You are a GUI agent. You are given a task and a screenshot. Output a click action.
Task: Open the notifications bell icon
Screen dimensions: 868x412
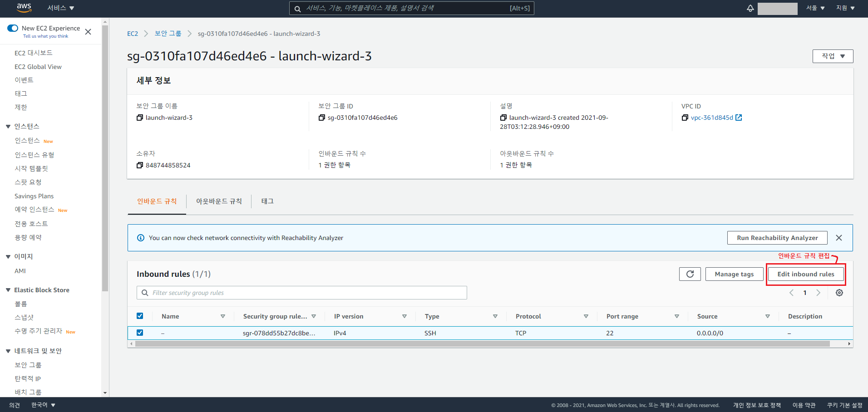tap(750, 8)
